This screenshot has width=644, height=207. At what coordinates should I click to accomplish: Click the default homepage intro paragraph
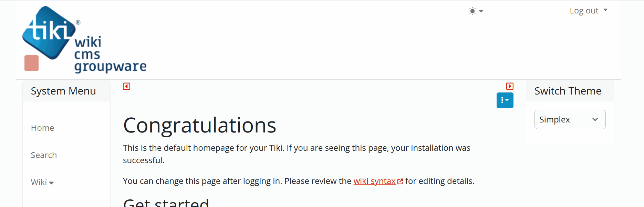coord(296,154)
